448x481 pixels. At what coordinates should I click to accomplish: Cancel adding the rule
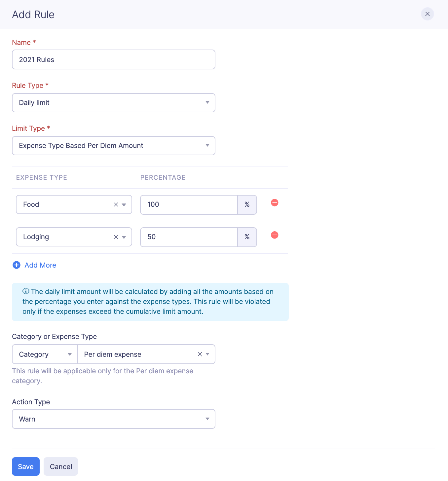tap(61, 466)
